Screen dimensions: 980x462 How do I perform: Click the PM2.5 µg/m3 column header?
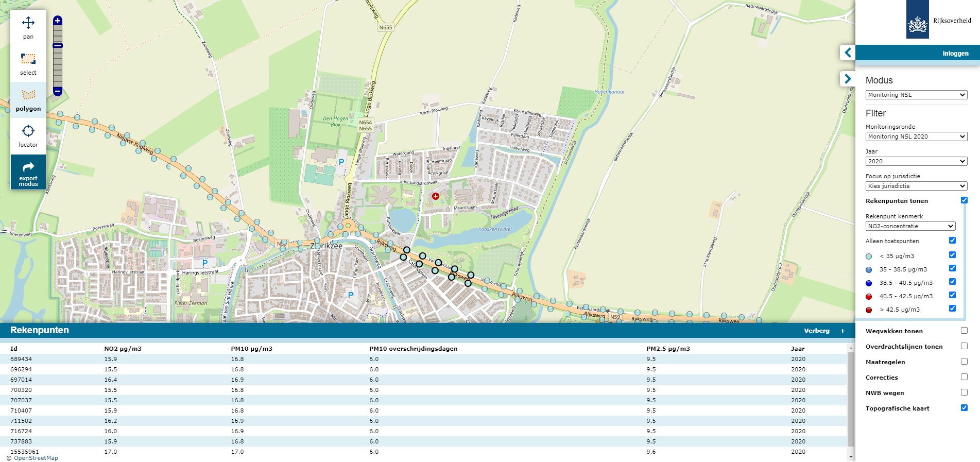tap(668, 349)
